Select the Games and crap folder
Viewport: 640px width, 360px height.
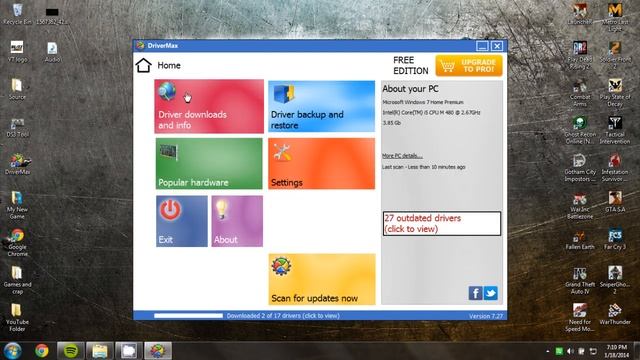[17, 280]
